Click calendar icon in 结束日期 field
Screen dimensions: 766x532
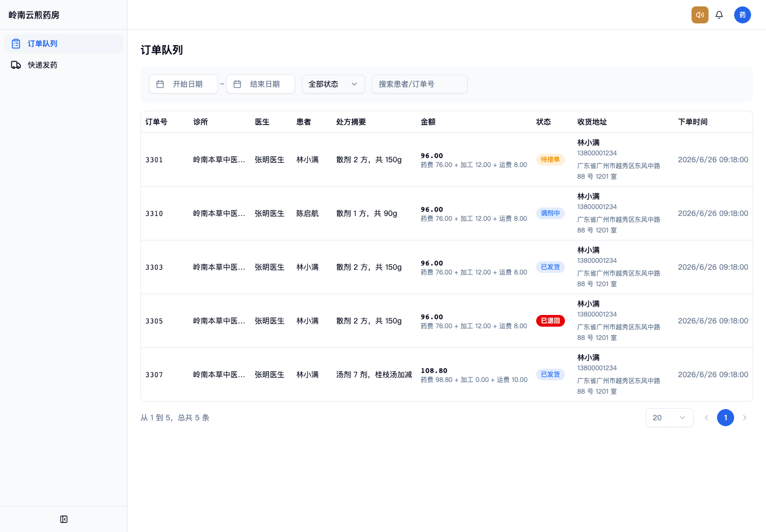[237, 84]
